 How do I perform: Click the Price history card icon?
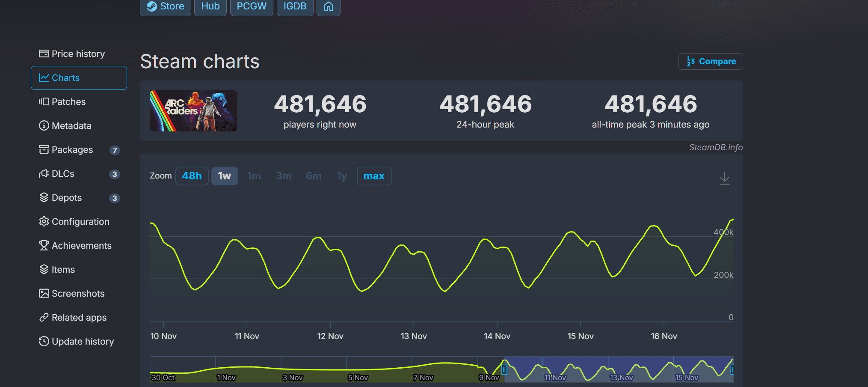[44, 54]
